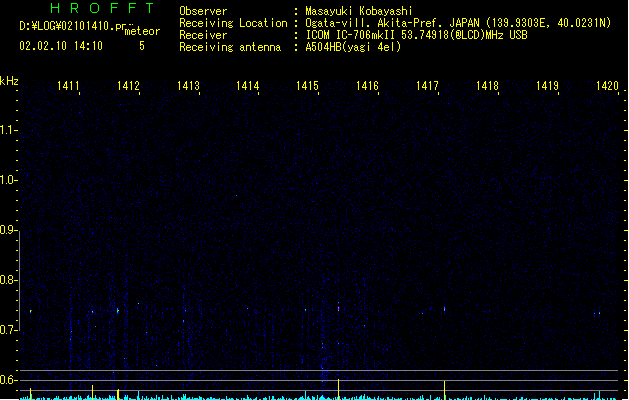Click the date stamp 02.02.10 14:10
629x400 pixels.
pyautogui.click(x=61, y=46)
